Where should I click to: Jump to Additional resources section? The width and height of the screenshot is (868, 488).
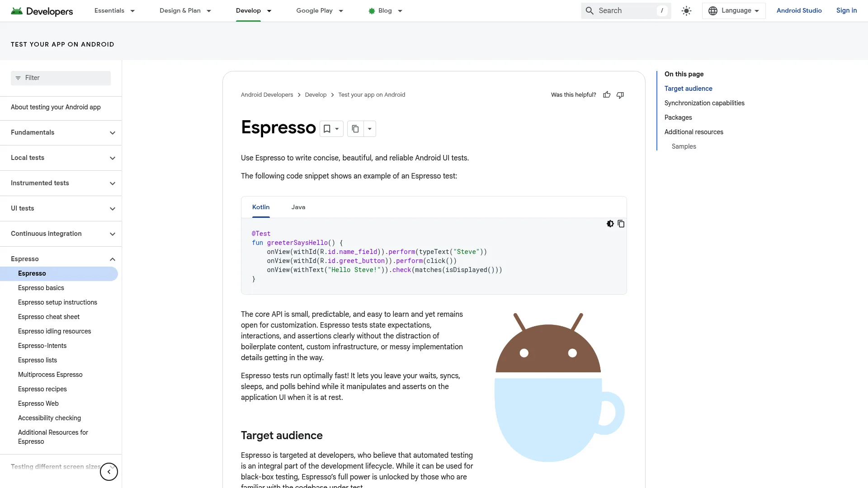tap(694, 132)
